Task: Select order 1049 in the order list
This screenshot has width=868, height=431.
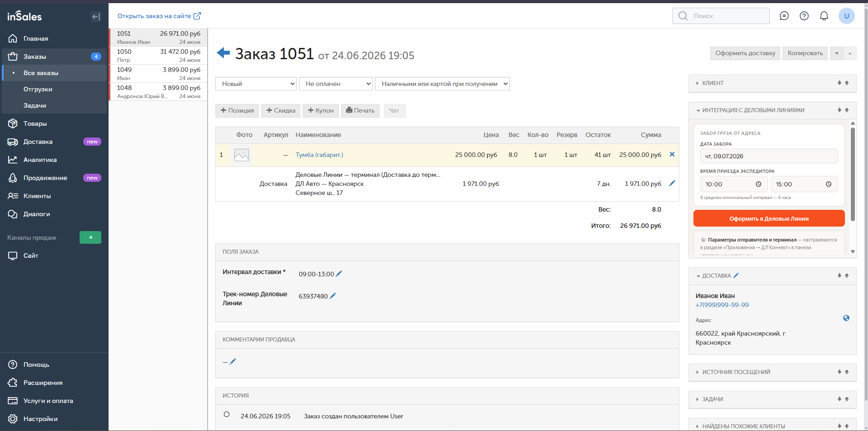Action: 158,74
